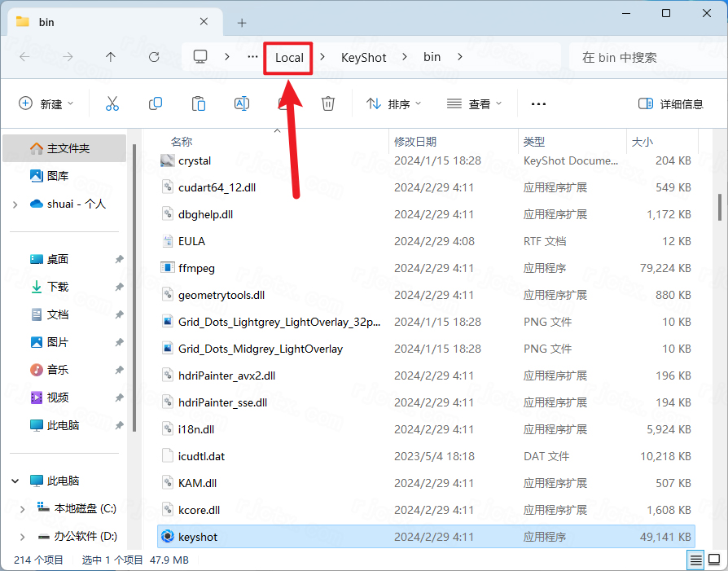Click the Paste clipboard icon

click(198, 103)
